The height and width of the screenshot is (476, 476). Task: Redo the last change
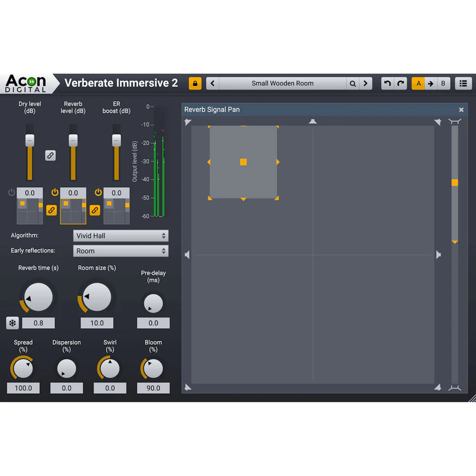click(x=400, y=83)
